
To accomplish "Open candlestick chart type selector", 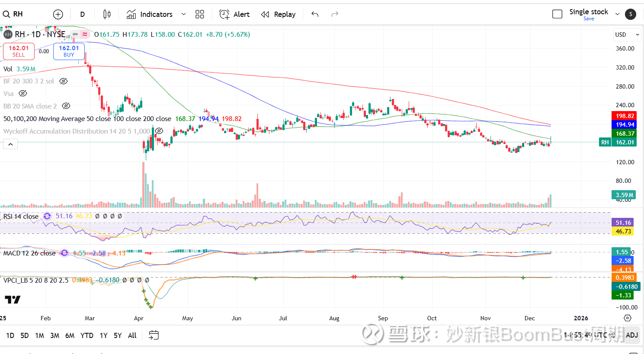I will [107, 14].
